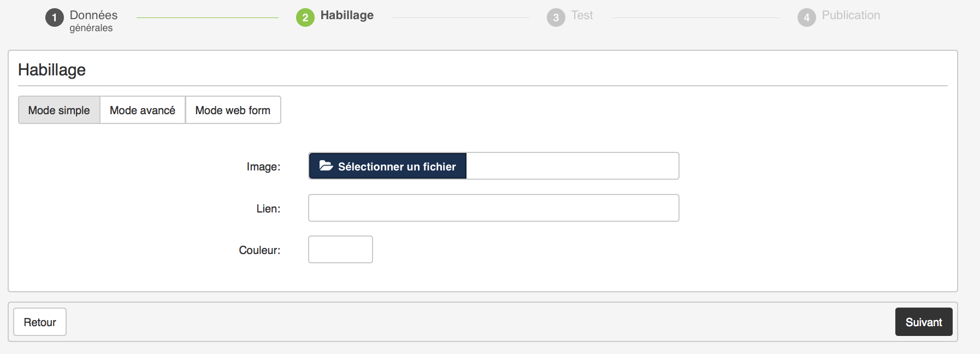Select the Habillage step label in wizard
Screen dimensions: 980x354
click(x=347, y=15)
